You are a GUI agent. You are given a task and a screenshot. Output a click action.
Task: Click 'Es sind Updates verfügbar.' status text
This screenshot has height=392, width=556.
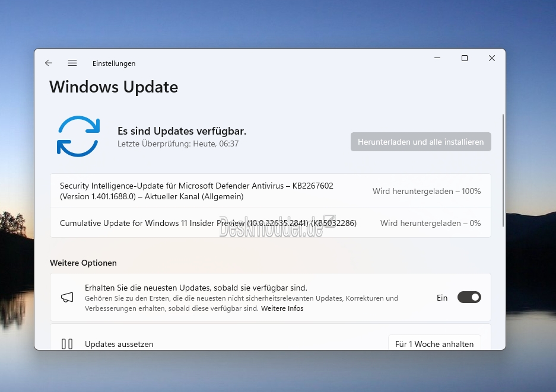182,131
